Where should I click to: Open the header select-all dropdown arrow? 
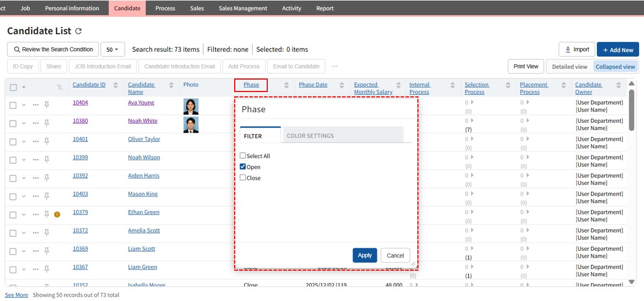click(x=24, y=87)
